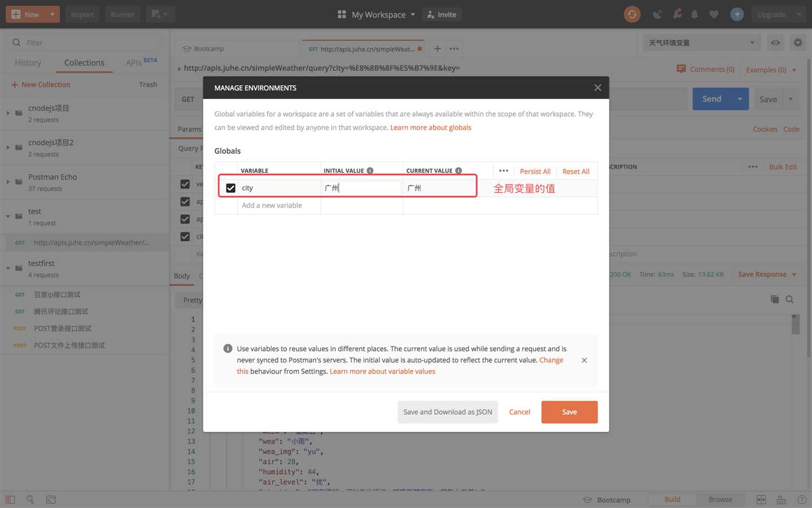Close the Manage Environments dialog
Viewport: 812px width, 508px height.
598,87
